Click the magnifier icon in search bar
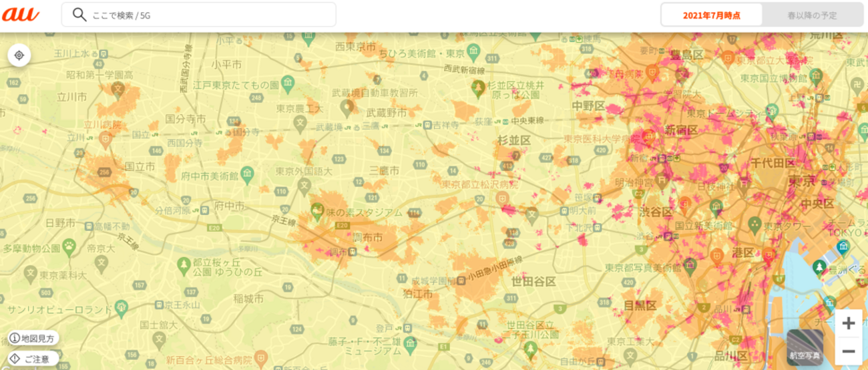The image size is (868, 370). [x=80, y=14]
